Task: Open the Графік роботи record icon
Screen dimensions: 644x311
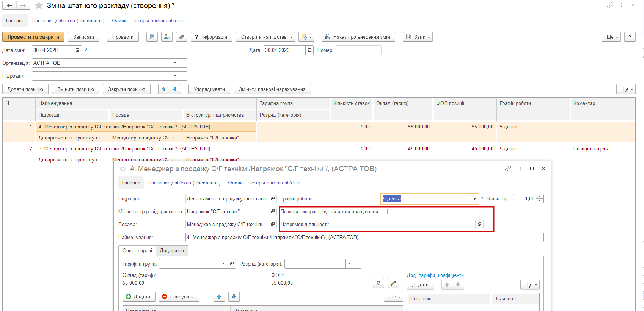Action: [474, 198]
